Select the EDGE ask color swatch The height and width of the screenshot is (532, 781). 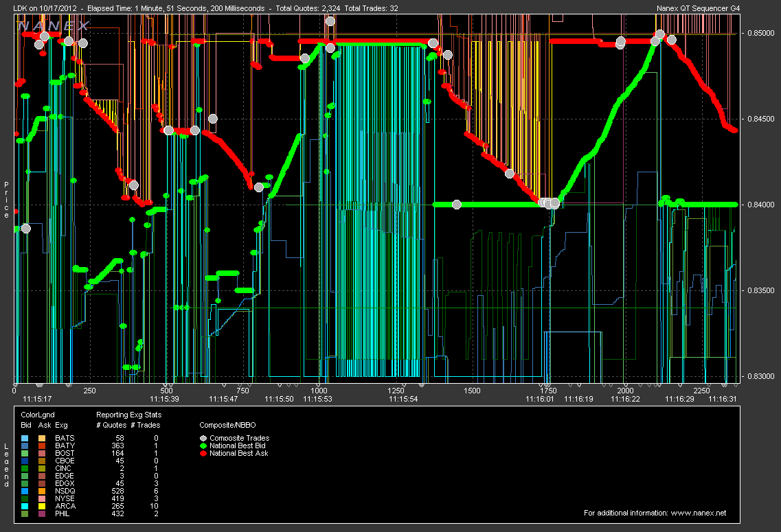(42, 476)
